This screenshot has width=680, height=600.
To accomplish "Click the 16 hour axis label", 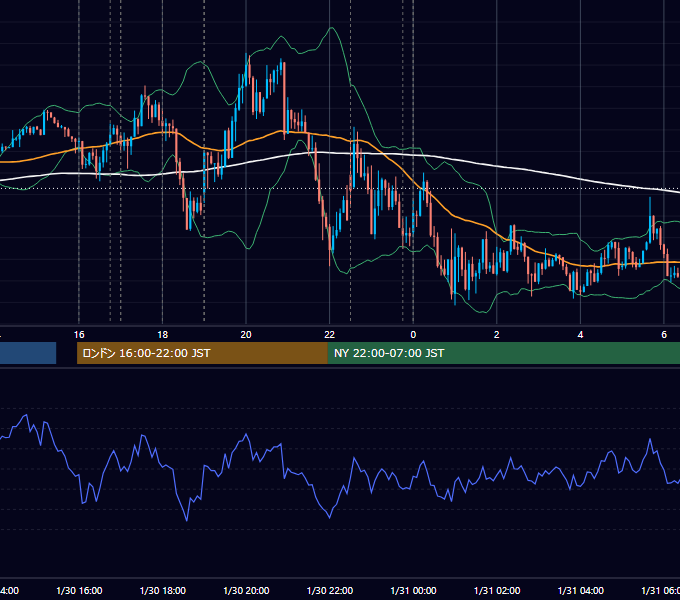I will tap(79, 335).
